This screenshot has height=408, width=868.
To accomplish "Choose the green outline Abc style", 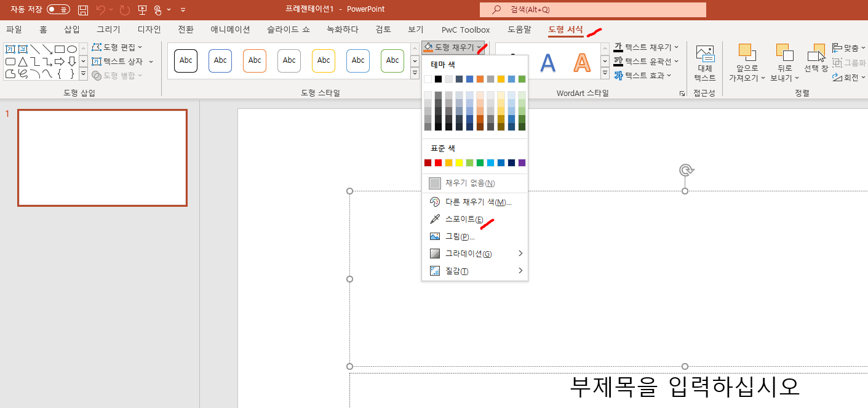I will point(392,60).
